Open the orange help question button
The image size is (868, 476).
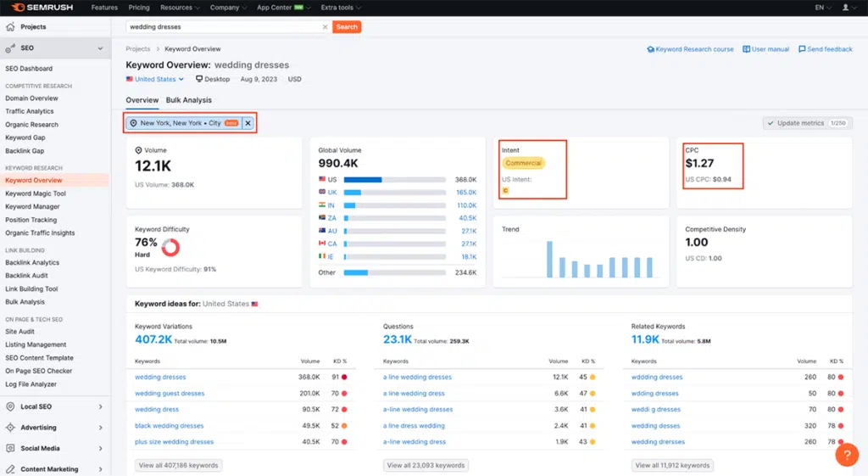point(847,455)
